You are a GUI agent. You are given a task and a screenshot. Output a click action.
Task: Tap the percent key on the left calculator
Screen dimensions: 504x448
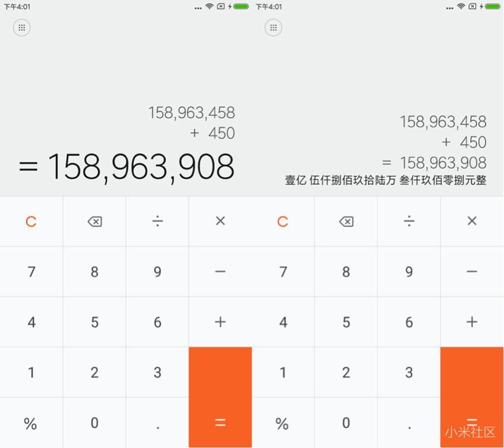31,423
